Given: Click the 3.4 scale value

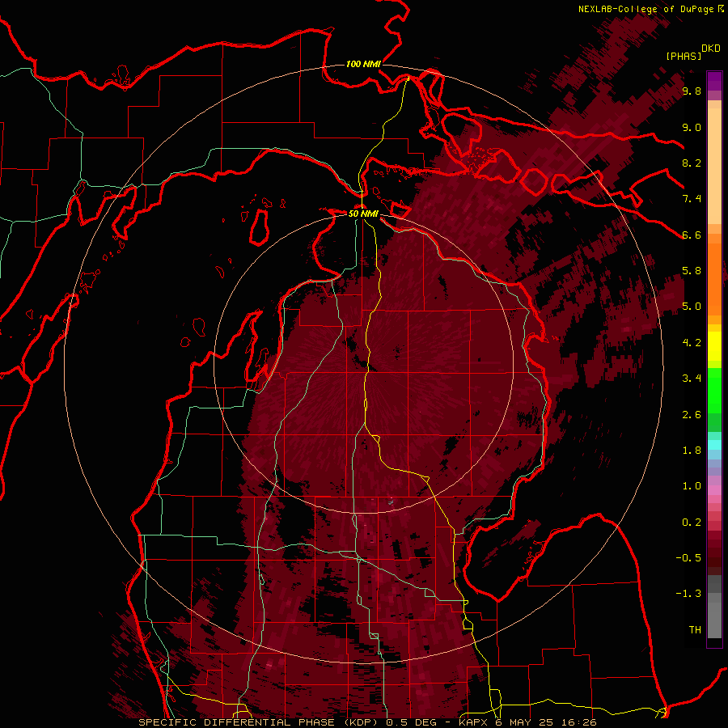Looking at the screenshot, I should point(692,379).
